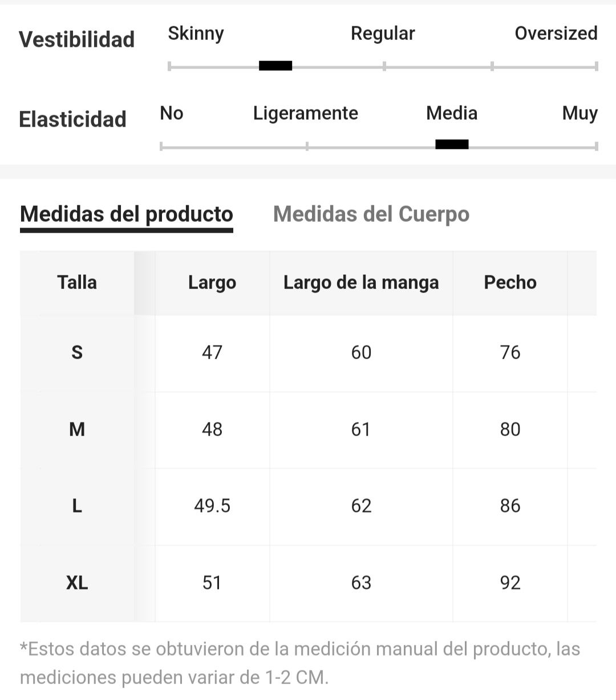This screenshot has width=616, height=700.
Task: Click the Skinny fit label
Action: [x=196, y=34]
